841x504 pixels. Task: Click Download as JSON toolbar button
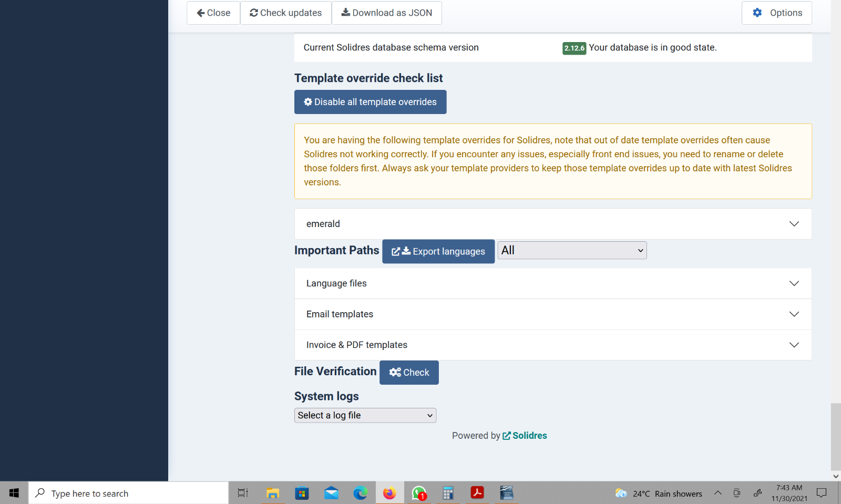pyautogui.click(x=386, y=13)
